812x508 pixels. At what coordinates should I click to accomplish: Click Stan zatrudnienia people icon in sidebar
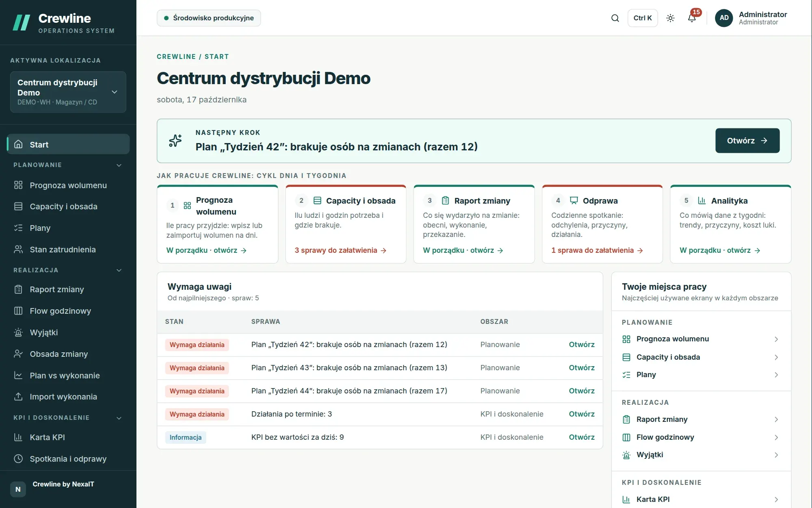coord(18,250)
